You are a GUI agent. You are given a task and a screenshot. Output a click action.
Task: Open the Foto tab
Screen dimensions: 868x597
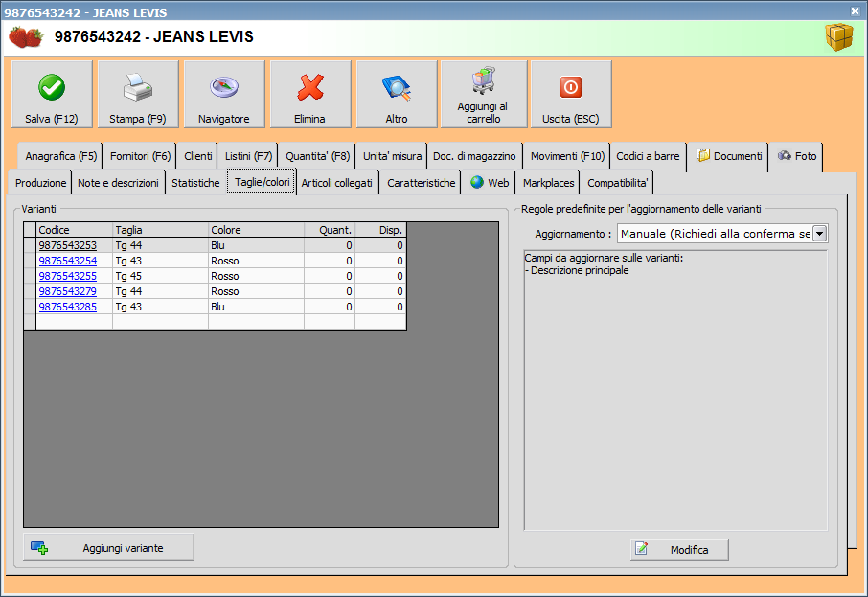796,157
